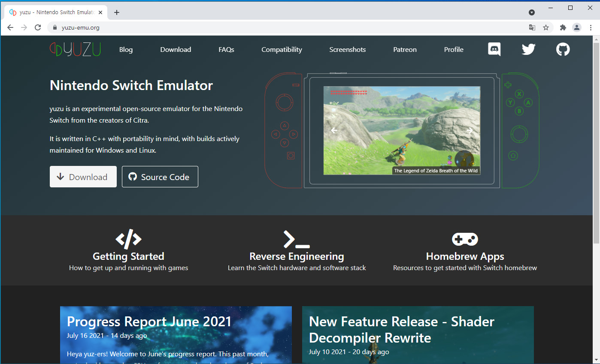Open the Profile nav item
The width and height of the screenshot is (600, 364).
454,49
